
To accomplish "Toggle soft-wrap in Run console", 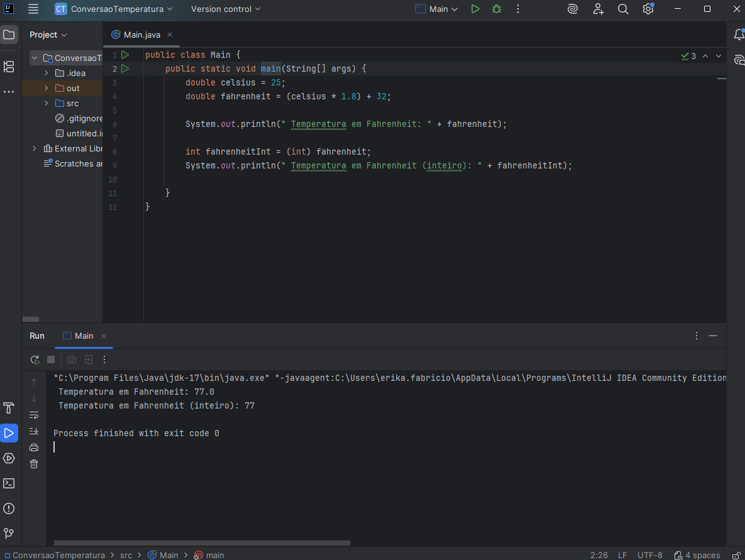I will pos(34,415).
